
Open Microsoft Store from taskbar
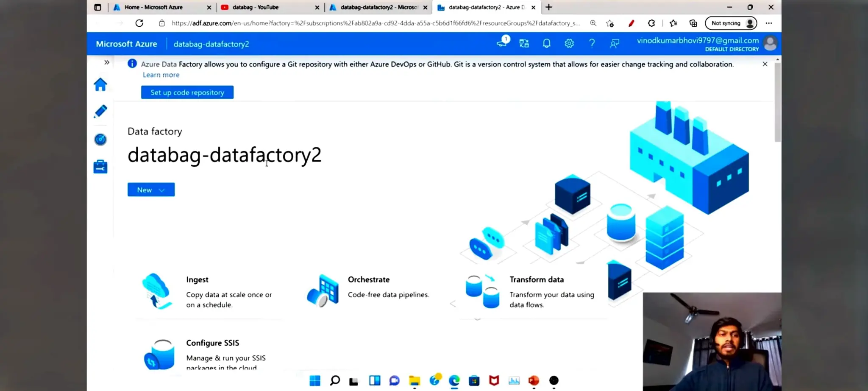point(474,380)
